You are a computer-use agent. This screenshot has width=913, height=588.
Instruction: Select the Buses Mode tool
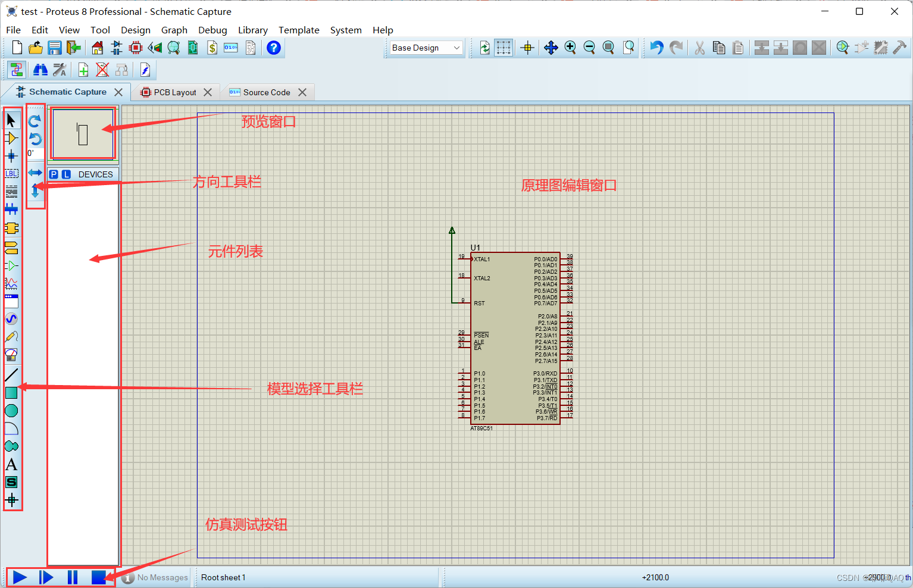[x=11, y=209]
